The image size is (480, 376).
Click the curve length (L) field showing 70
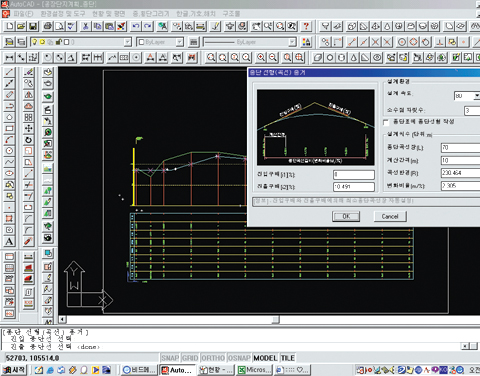click(461, 147)
